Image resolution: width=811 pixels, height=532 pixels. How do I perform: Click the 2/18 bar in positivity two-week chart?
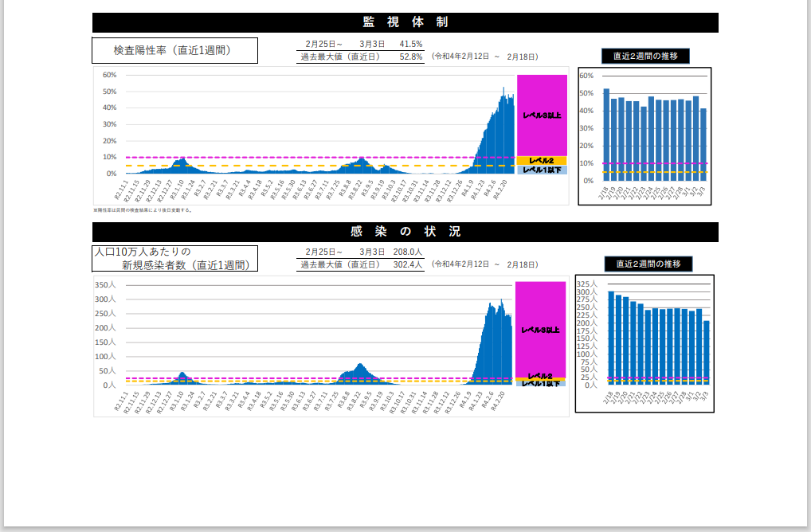tap(606, 135)
